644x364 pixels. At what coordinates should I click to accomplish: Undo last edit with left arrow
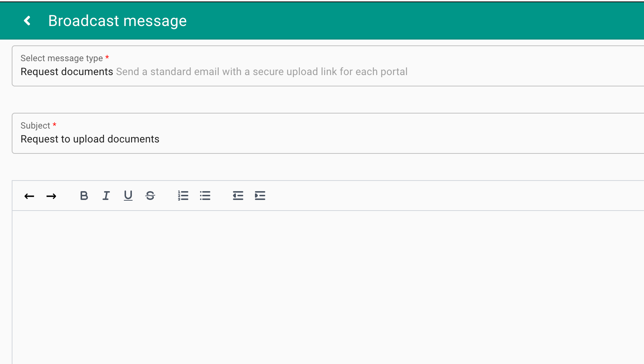click(29, 196)
